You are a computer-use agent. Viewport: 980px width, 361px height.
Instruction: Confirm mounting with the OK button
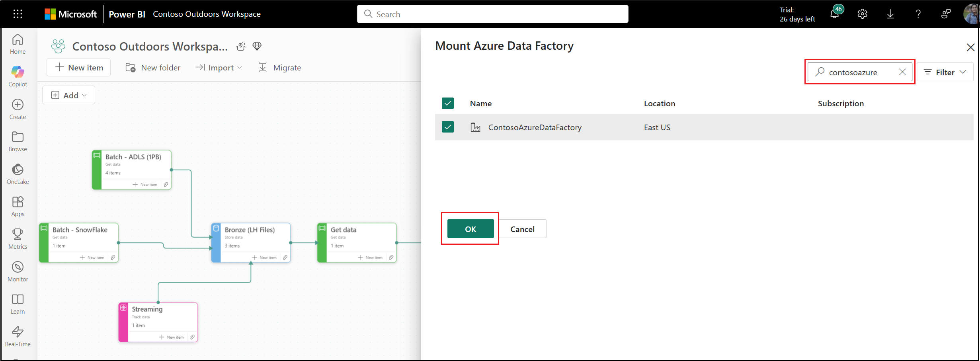470,229
